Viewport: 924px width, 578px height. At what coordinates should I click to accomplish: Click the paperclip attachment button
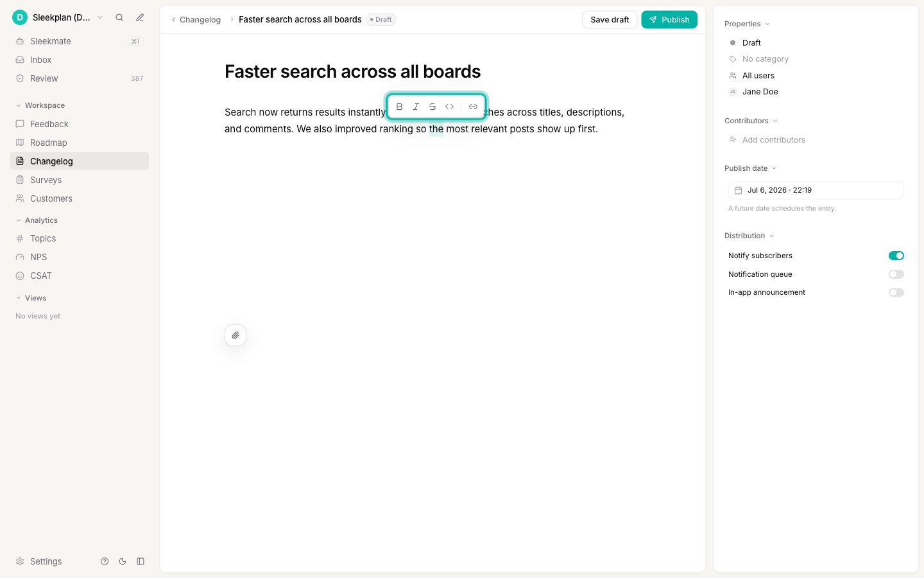click(x=235, y=335)
